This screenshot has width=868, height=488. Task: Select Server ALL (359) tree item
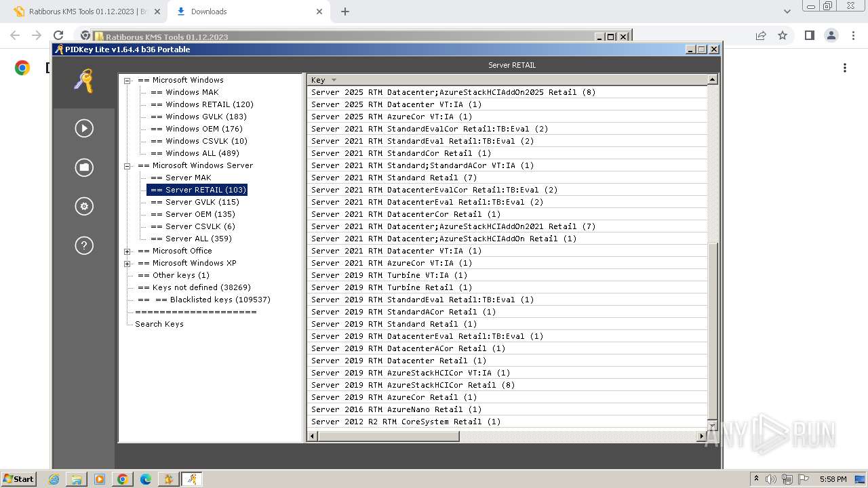click(191, 239)
